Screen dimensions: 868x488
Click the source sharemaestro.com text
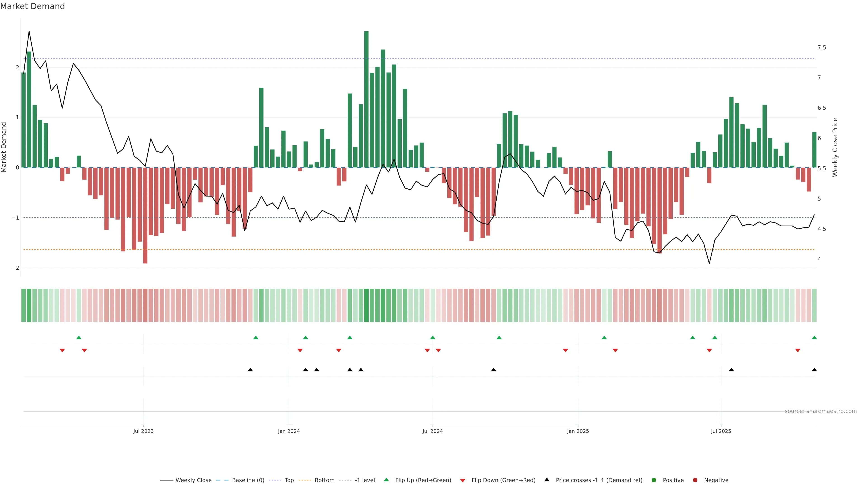pos(821,411)
